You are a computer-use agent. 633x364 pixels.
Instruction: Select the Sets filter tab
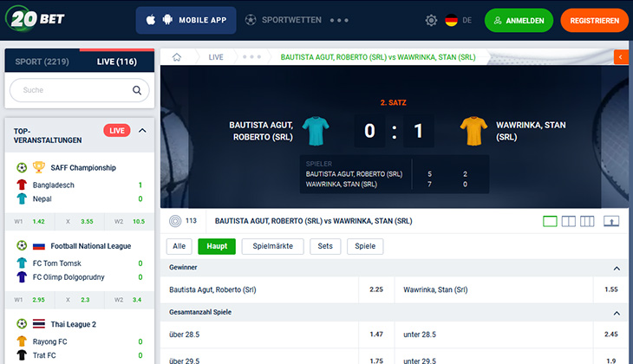click(325, 246)
